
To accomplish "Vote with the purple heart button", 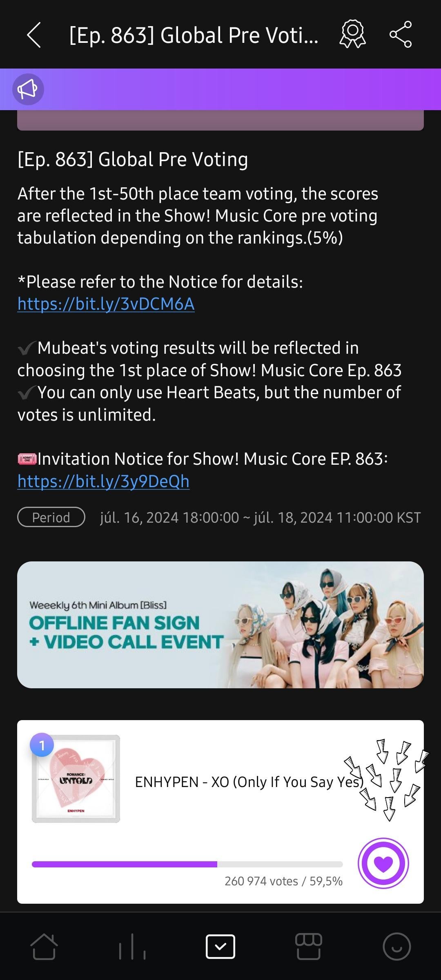I will (383, 863).
